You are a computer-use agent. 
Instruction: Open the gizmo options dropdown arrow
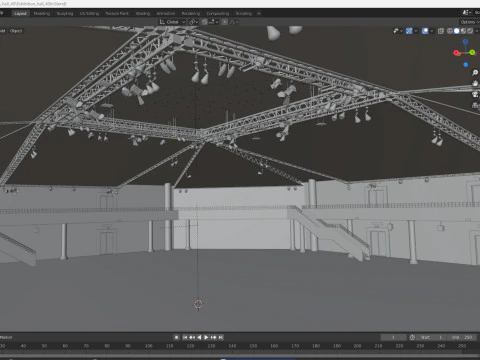point(416,31)
